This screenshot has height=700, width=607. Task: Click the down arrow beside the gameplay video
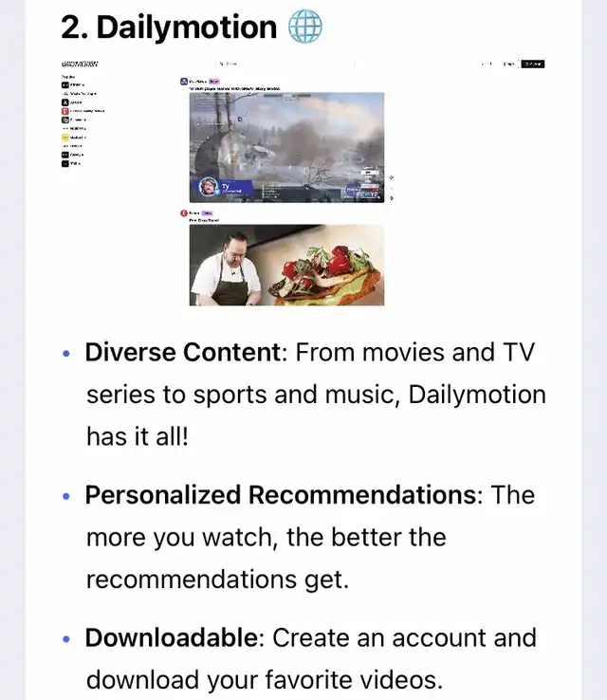(x=393, y=198)
